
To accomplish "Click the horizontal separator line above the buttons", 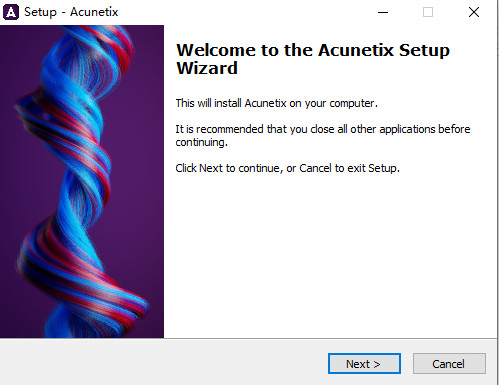I will (248, 339).
